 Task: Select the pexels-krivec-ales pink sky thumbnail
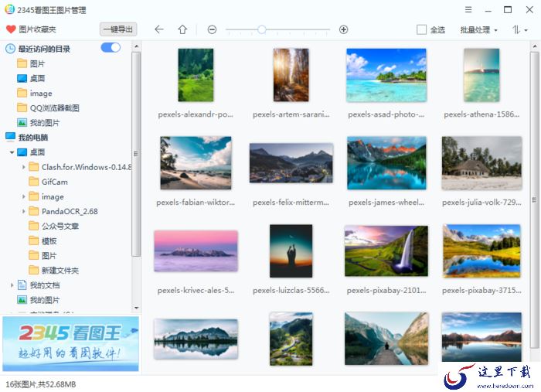(196, 251)
